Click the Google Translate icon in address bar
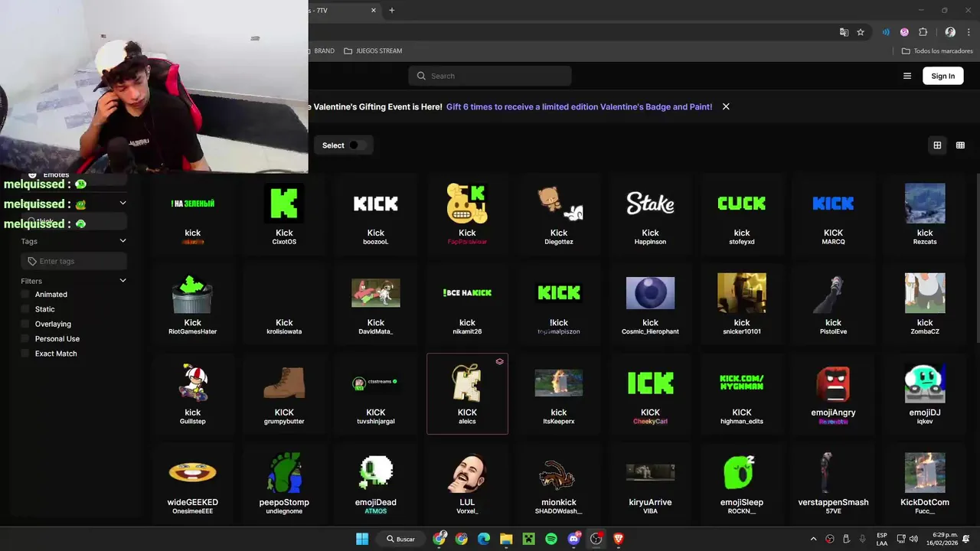The image size is (980, 551). click(844, 32)
